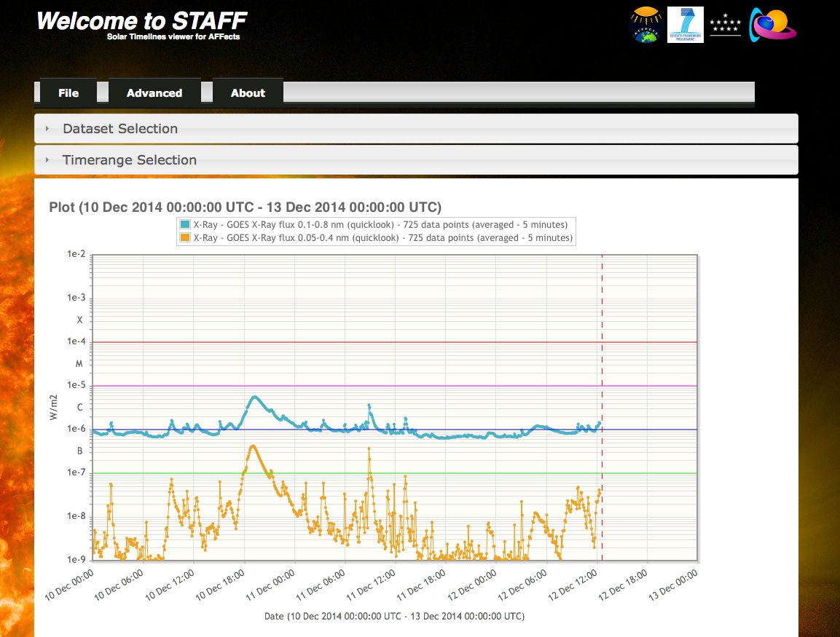840x637 pixels.
Task: Click the AFFECTS sun and Earth logo
Action: 646,24
